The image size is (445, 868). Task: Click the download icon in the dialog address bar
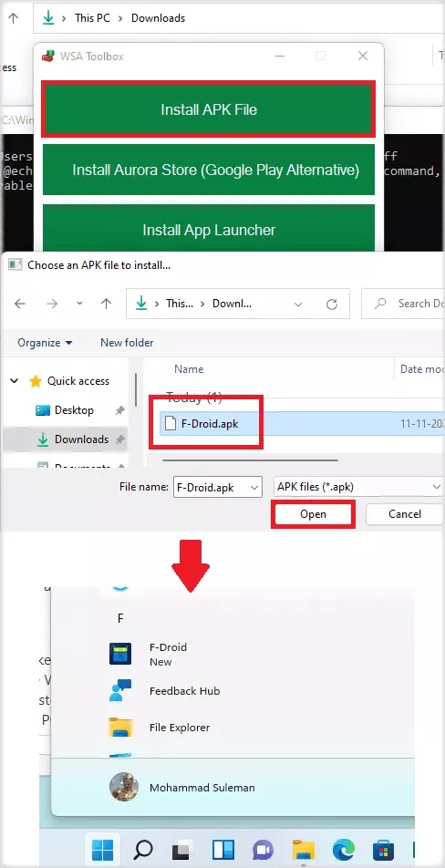pos(141,304)
